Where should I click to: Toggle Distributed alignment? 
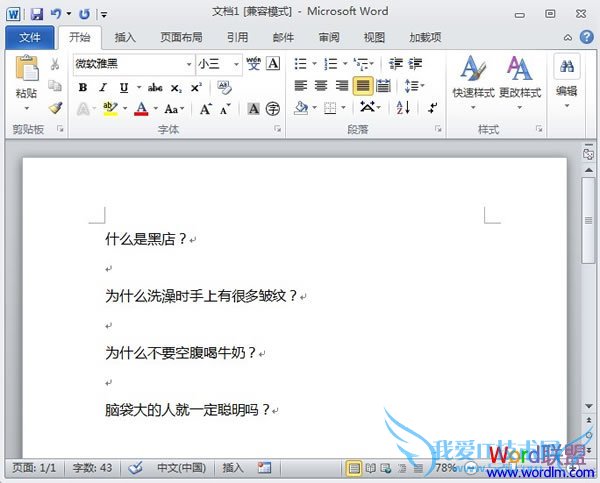coord(383,86)
